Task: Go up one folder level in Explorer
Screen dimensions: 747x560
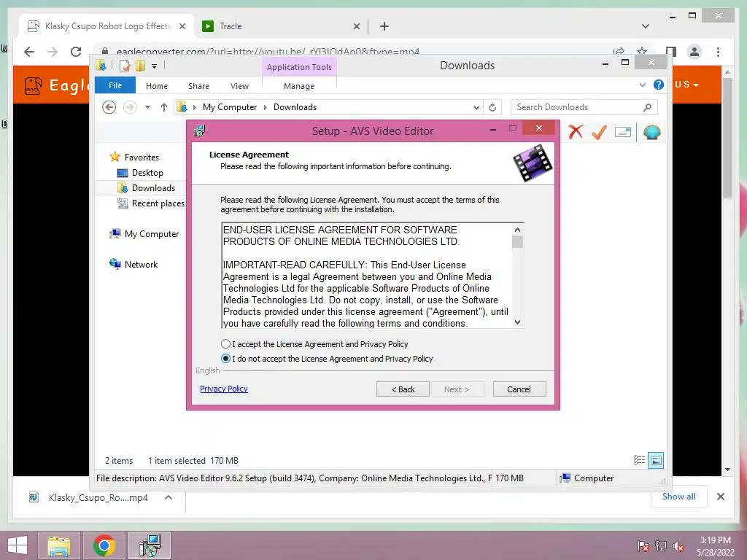Action: tap(164, 107)
